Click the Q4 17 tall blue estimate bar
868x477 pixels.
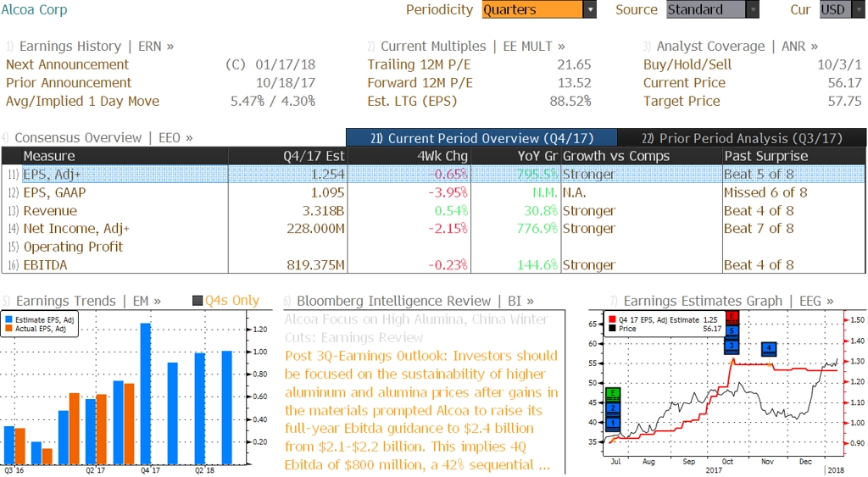click(x=145, y=393)
